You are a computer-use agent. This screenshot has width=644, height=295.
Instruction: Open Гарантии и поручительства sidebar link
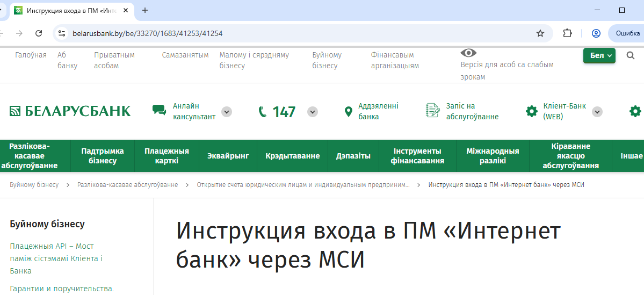coord(62,289)
